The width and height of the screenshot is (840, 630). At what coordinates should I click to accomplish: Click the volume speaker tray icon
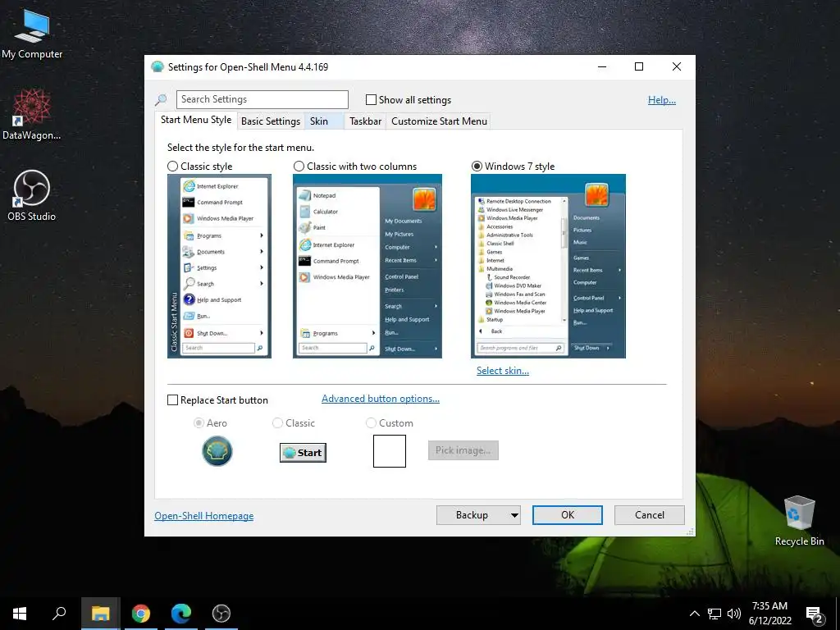734,614
